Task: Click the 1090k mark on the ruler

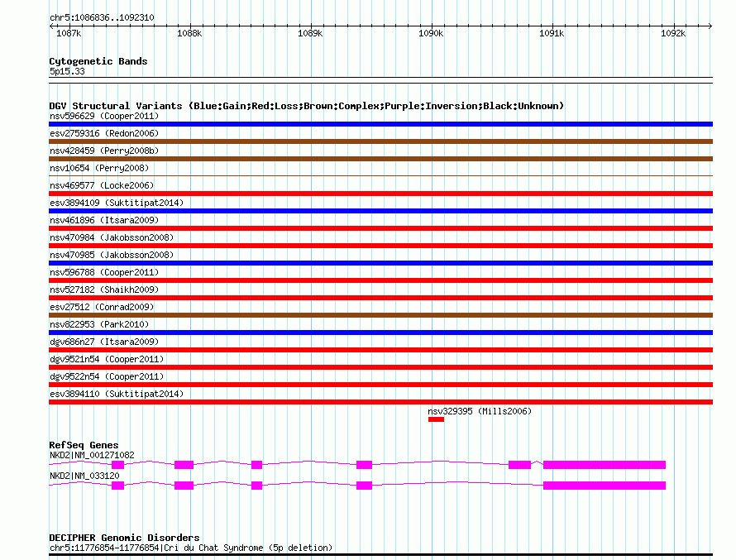Action: pos(431,33)
